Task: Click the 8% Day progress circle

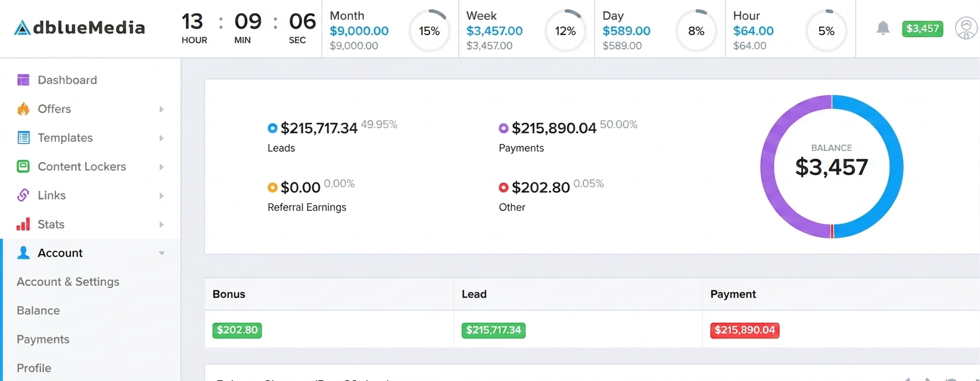Action: [x=696, y=31]
